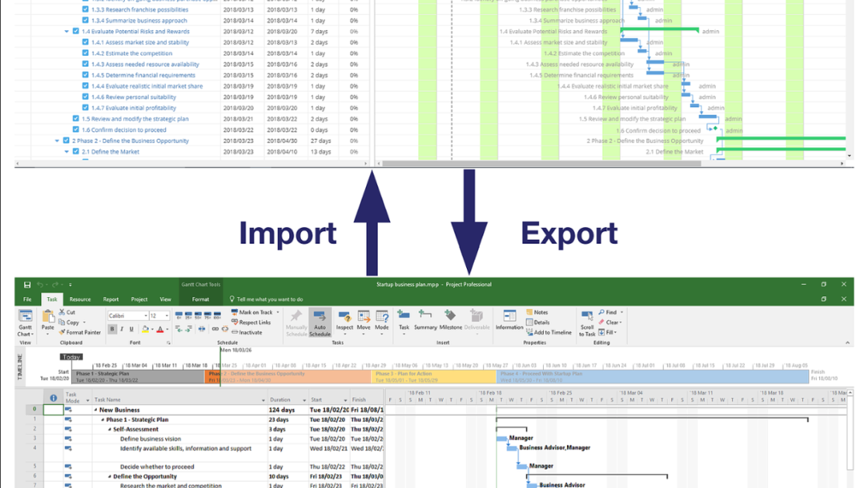Click Scroll to Task button

[x=587, y=323]
